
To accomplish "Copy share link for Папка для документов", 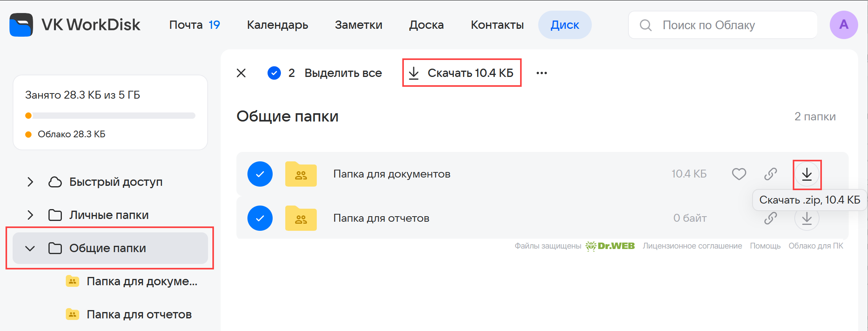I will tap(770, 174).
